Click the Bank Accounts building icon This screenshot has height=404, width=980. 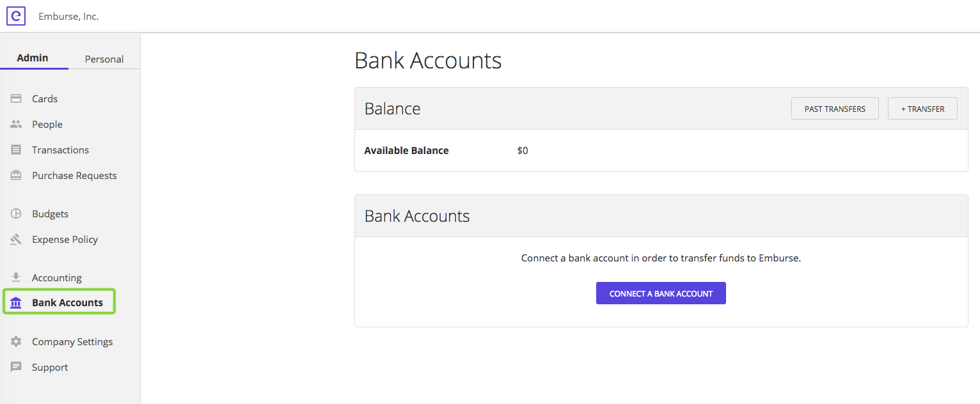tap(16, 303)
